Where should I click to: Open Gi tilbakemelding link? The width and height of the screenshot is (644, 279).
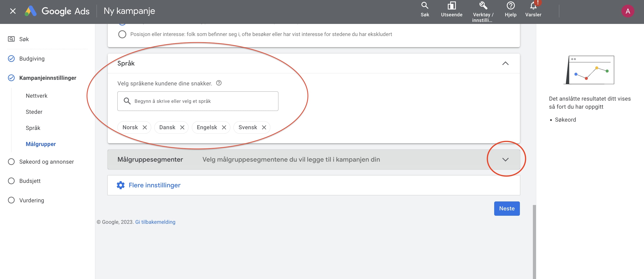[155, 222]
